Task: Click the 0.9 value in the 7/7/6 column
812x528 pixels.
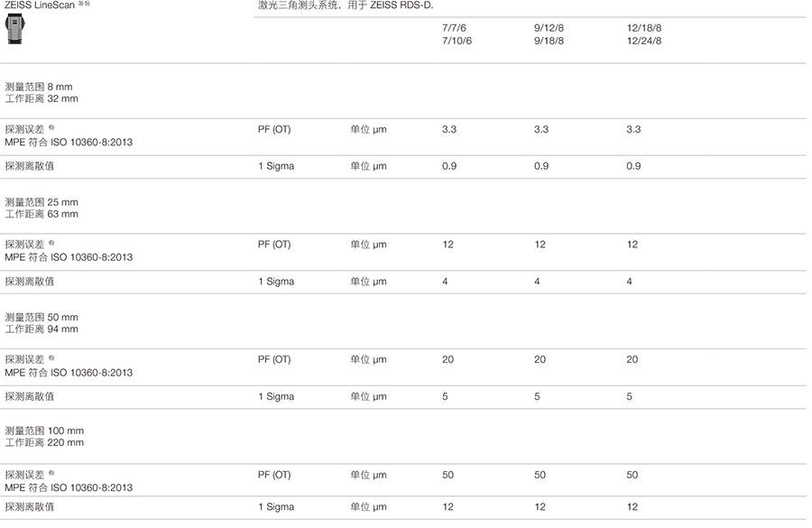Action: pyautogui.click(x=449, y=166)
